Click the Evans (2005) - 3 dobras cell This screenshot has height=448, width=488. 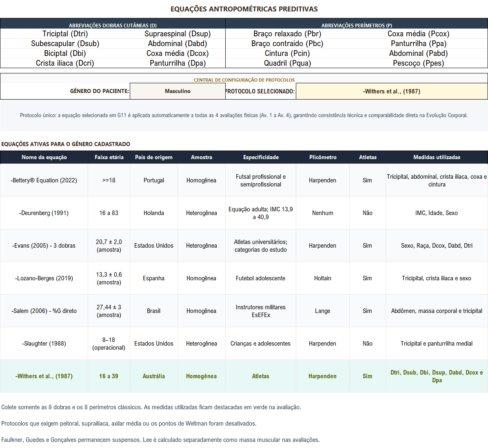[44, 246]
